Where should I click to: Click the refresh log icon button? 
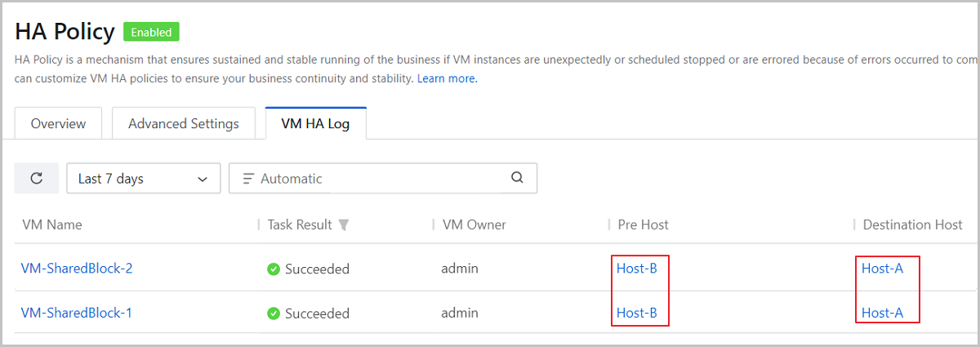pyautogui.click(x=37, y=179)
